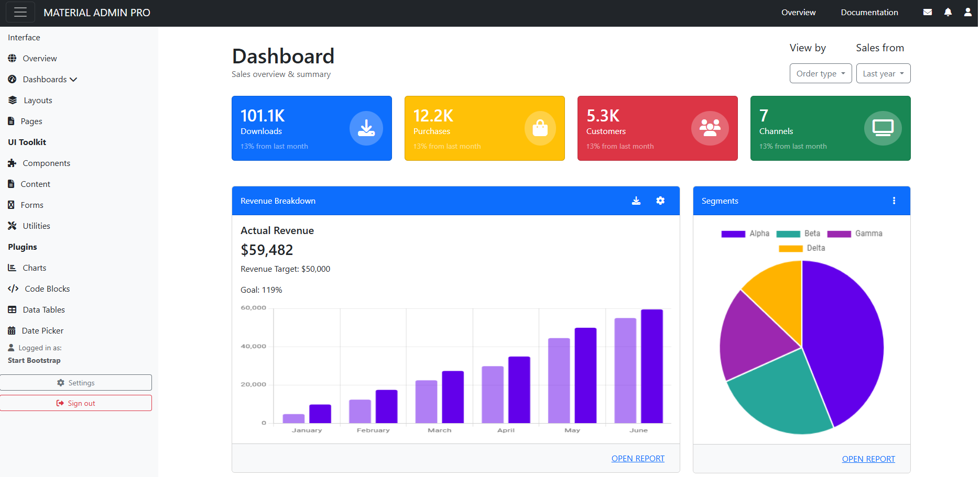Click the Sign out button

(76, 403)
